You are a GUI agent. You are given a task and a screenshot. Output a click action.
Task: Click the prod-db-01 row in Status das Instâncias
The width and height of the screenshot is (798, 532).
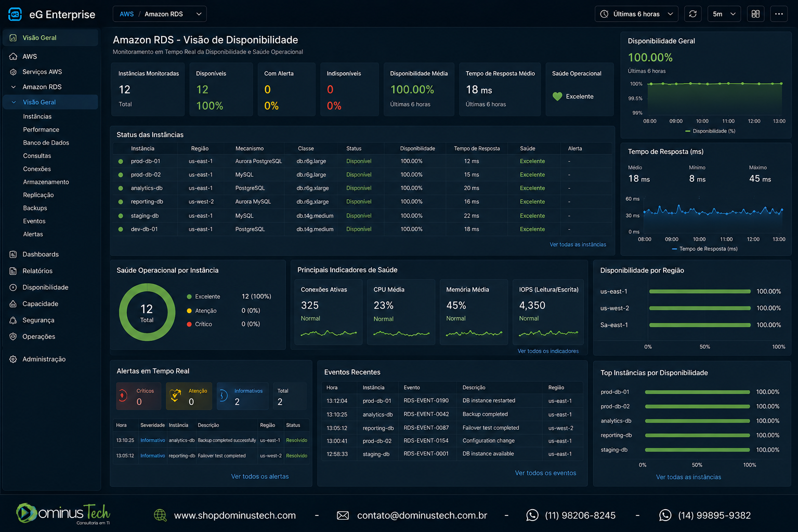click(362, 161)
